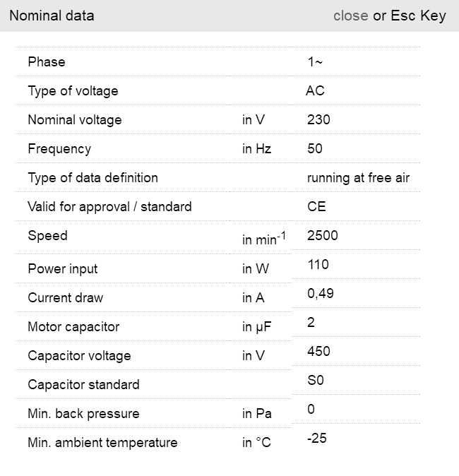Click the Motor capacitor label

(73, 327)
